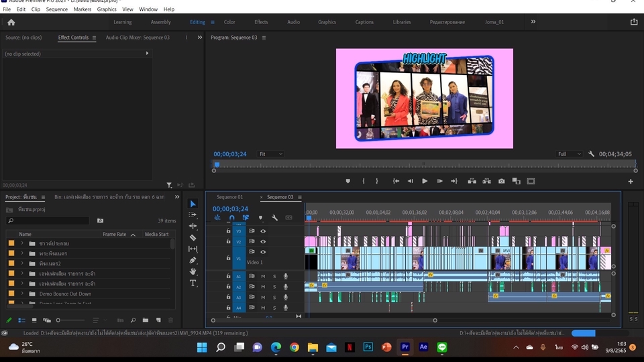This screenshot has width=644, height=362.
Task: Open the Sequence menu
Action: point(56,9)
